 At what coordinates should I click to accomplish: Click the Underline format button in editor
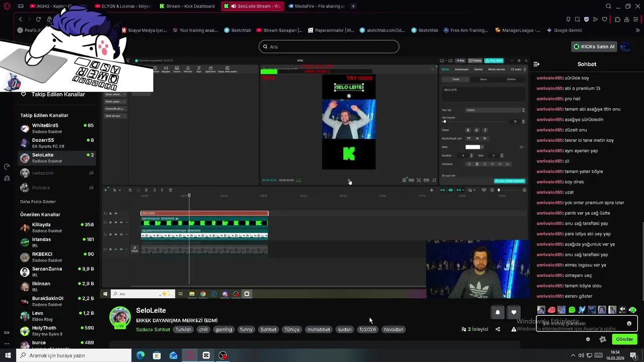[476, 130]
